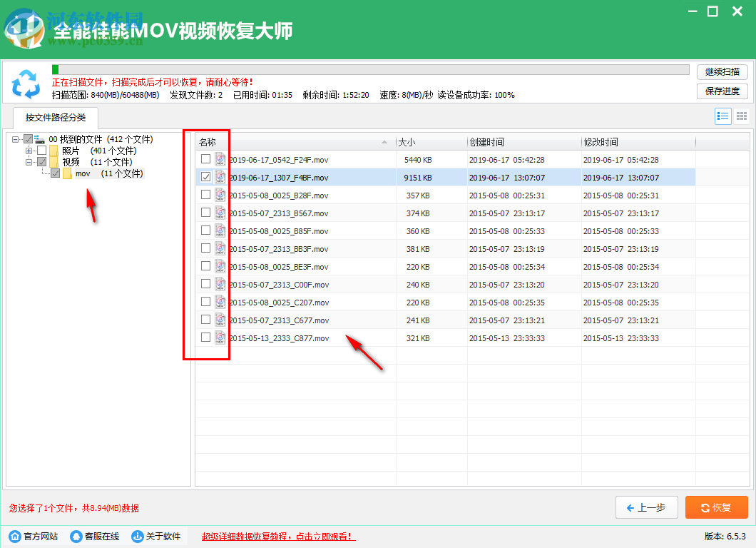
Task: Click the MOV icon next to 2015-05-13_2333_C877.mov
Action: click(220, 338)
